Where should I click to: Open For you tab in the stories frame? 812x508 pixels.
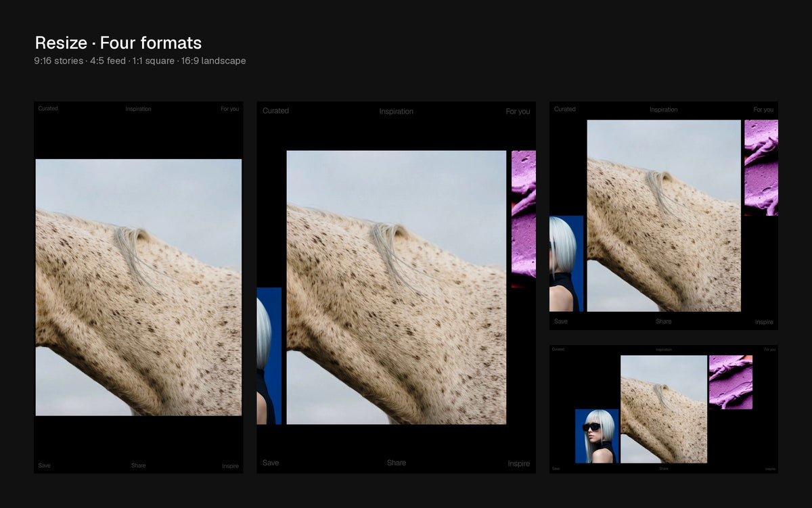229,109
